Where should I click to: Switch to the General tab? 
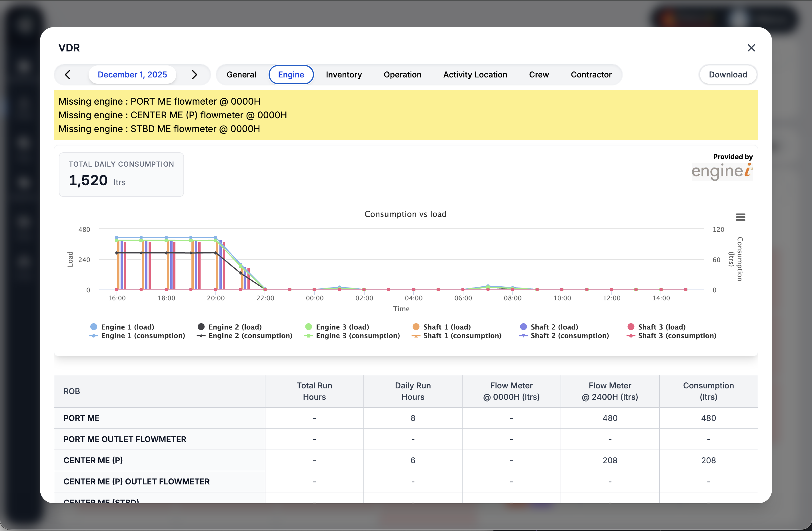tap(241, 74)
